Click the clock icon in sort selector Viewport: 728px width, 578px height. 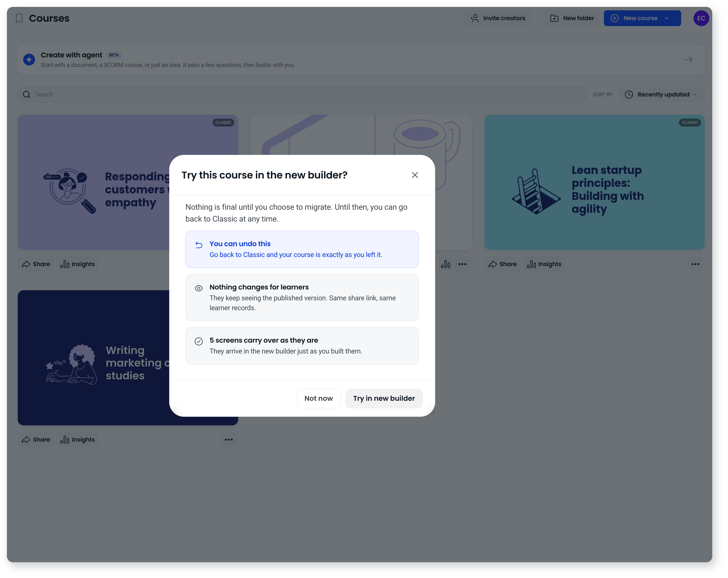click(629, 95)
